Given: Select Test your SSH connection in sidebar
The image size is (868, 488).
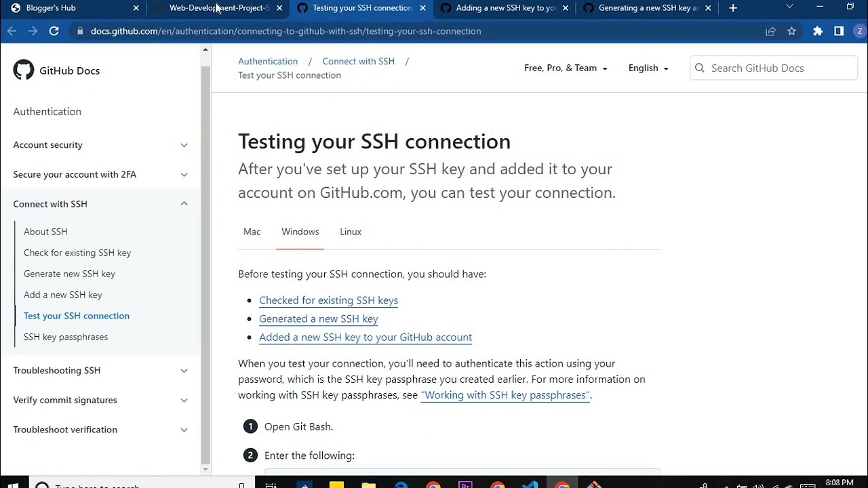Looking at the screenshot, I should (x=77, y=316).
